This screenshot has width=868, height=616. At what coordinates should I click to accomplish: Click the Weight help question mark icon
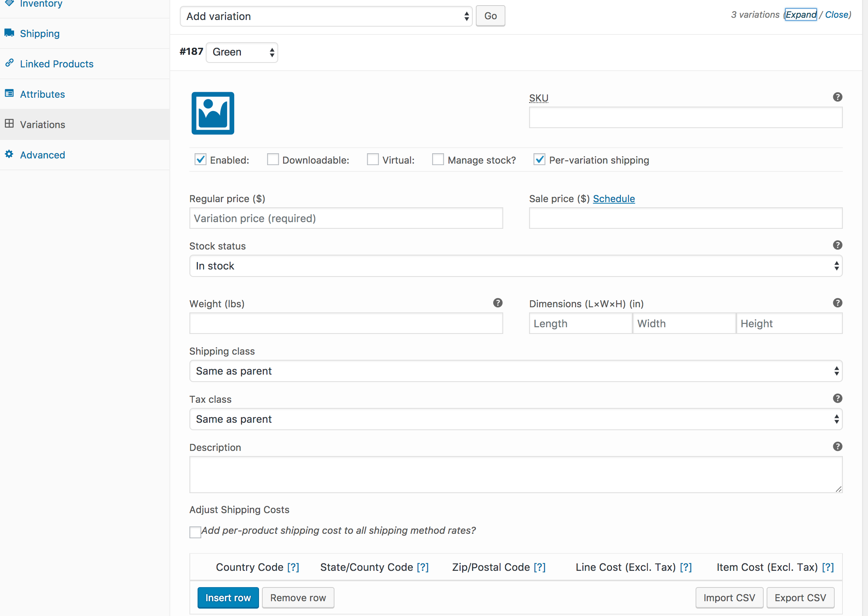[498, 303]
